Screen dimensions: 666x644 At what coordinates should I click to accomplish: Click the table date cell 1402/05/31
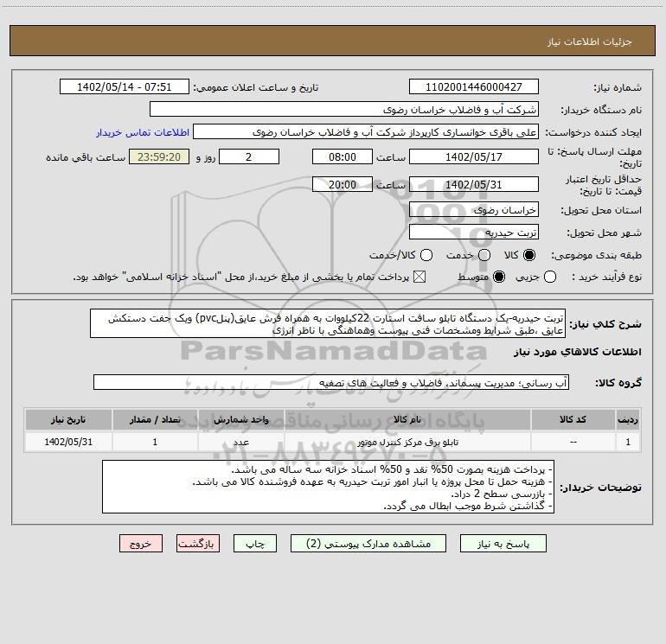pyautogui.click(x=68, y=442)
